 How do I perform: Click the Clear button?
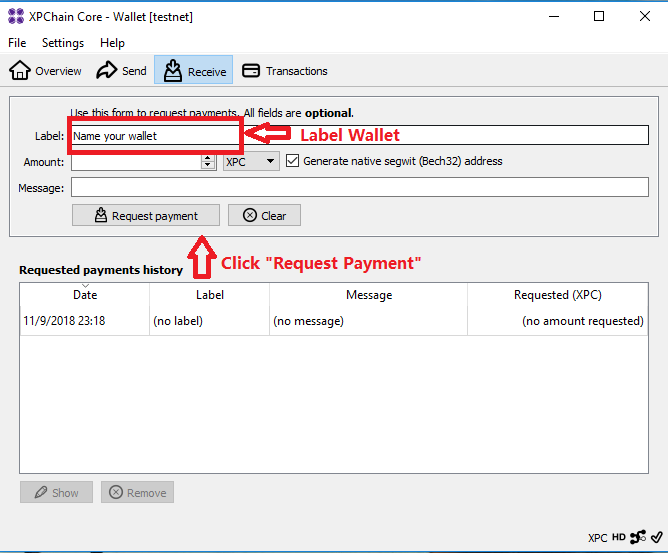point(264,216)
